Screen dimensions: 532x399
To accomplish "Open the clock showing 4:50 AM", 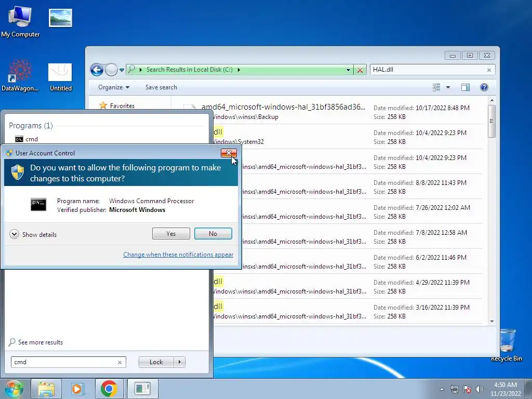I will 506,389.
